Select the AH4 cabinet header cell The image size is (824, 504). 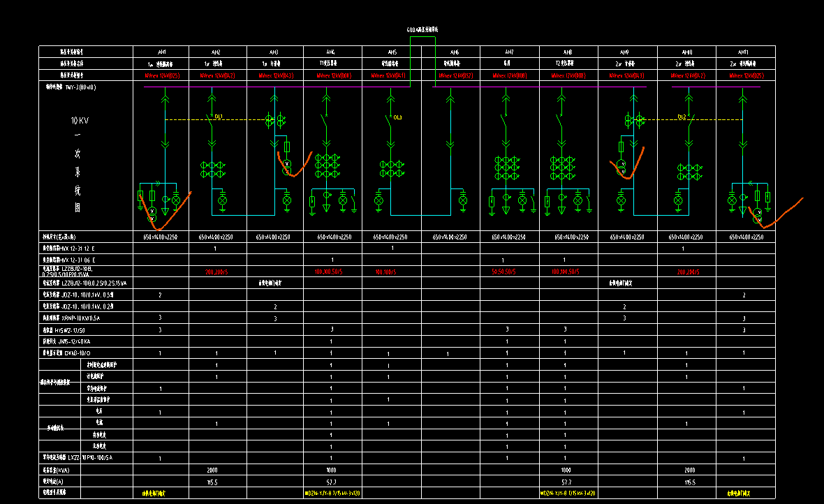[332, 52]
